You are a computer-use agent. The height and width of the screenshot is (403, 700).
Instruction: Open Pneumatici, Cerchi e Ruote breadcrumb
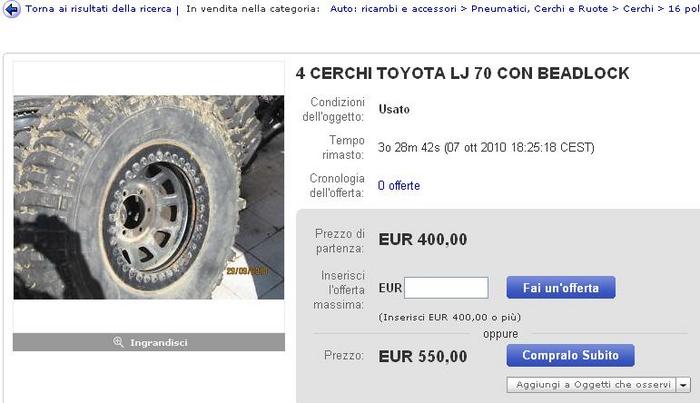pyautogui.click(x=539, y=8)
